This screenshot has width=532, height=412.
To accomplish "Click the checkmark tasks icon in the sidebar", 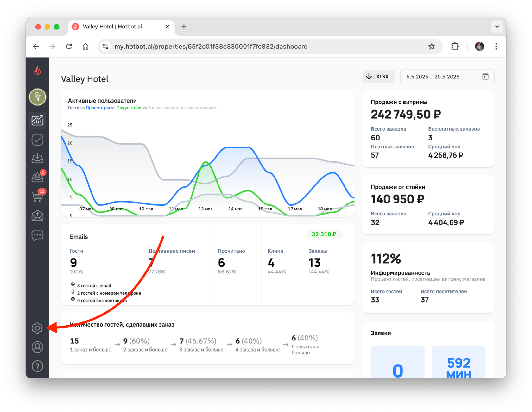I will 37,140.
